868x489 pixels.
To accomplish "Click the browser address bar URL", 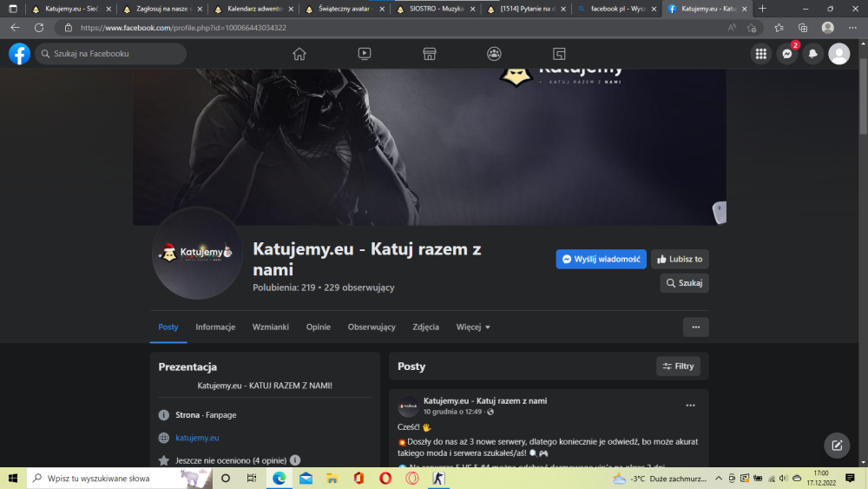I will tap(183, 28).
